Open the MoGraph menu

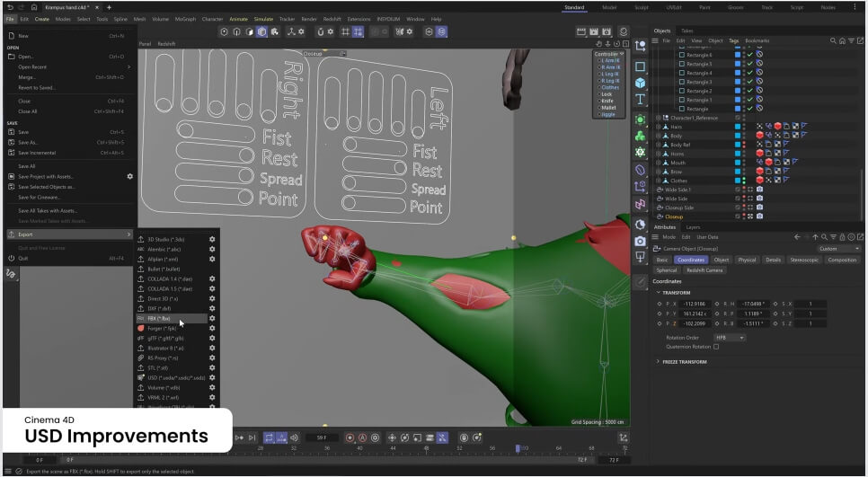click(185, 19)
